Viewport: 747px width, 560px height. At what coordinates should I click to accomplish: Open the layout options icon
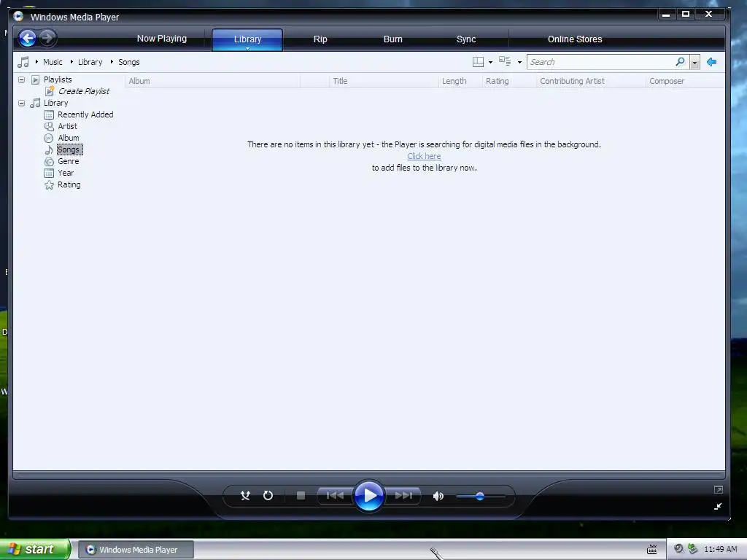tap(478, 62)
